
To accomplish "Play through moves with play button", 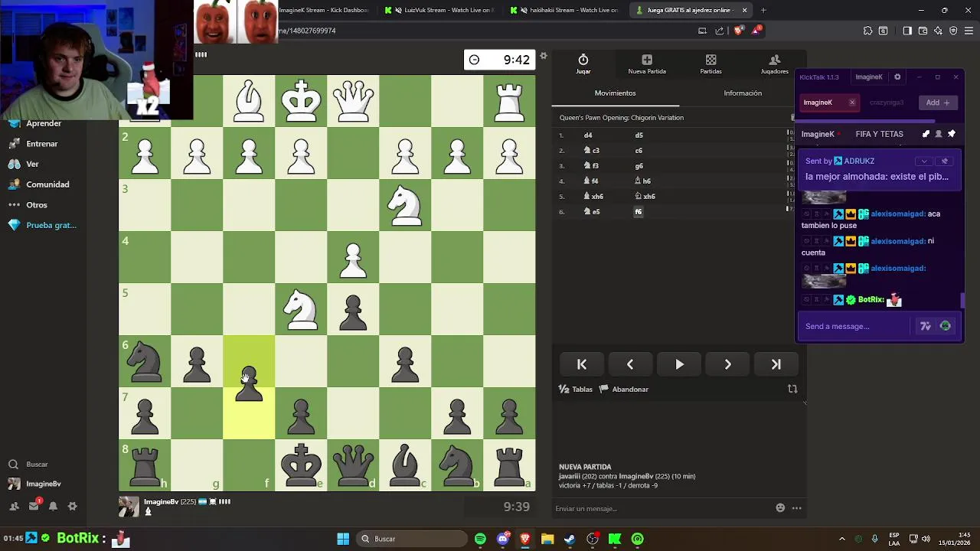I will 679,364.
